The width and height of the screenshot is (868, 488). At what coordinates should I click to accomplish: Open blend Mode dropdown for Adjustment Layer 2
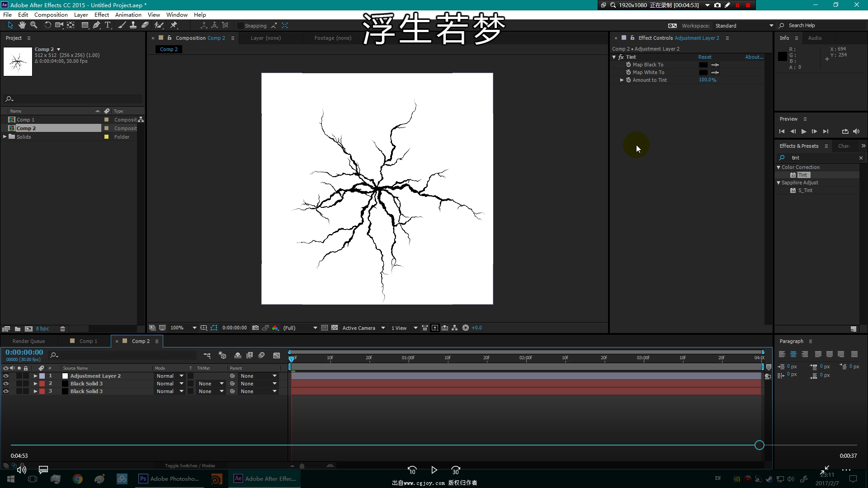tap(170, 376)
